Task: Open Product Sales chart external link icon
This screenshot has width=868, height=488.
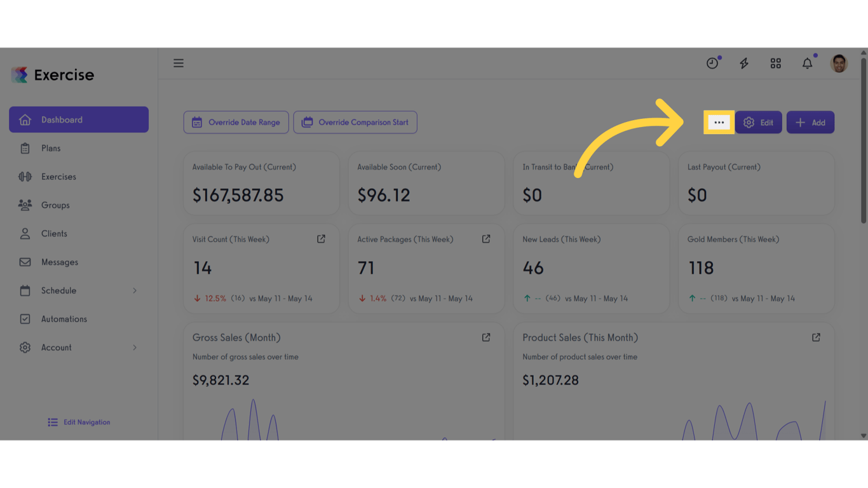Action: coord(816,337)
